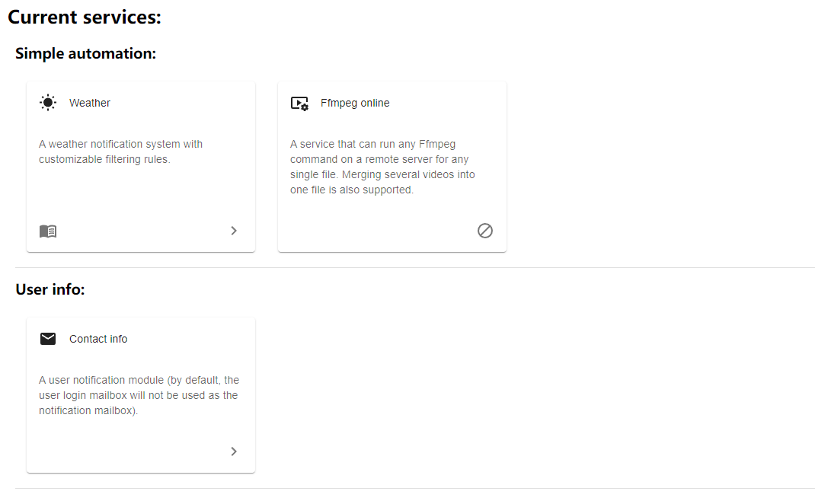Click divider line below Simple automation cards
815x504 pixels.
(x=415, y=267)
